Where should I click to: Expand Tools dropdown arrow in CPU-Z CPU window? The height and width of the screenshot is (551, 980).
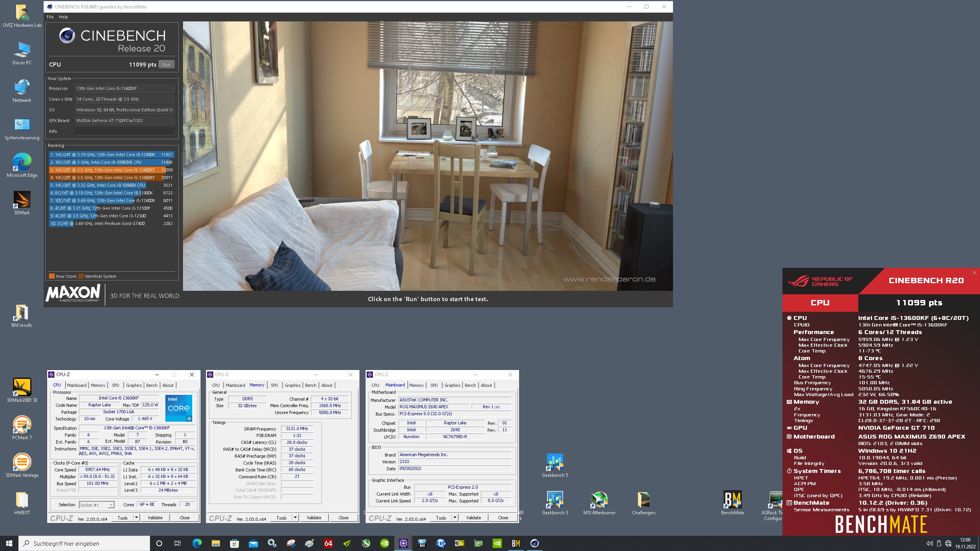tap(136, 518)
